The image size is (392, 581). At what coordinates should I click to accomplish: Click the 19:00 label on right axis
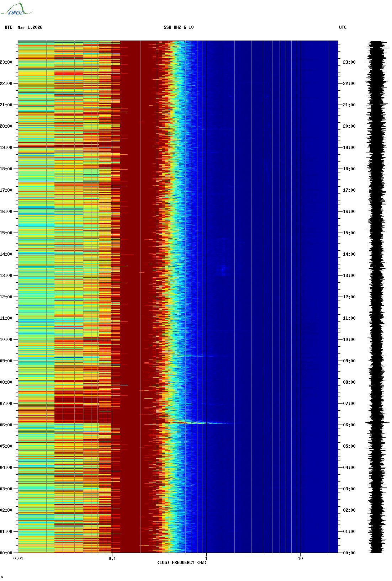click(x=349, y=148)
